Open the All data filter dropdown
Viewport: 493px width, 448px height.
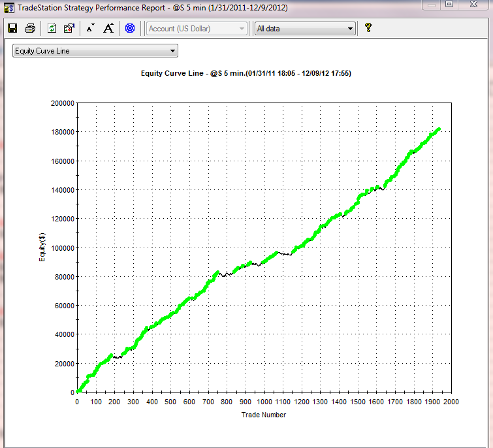(350, 29)
